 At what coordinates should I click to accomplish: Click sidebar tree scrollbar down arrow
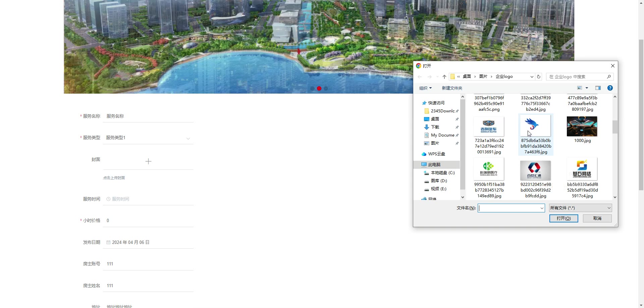coord(463,197)
